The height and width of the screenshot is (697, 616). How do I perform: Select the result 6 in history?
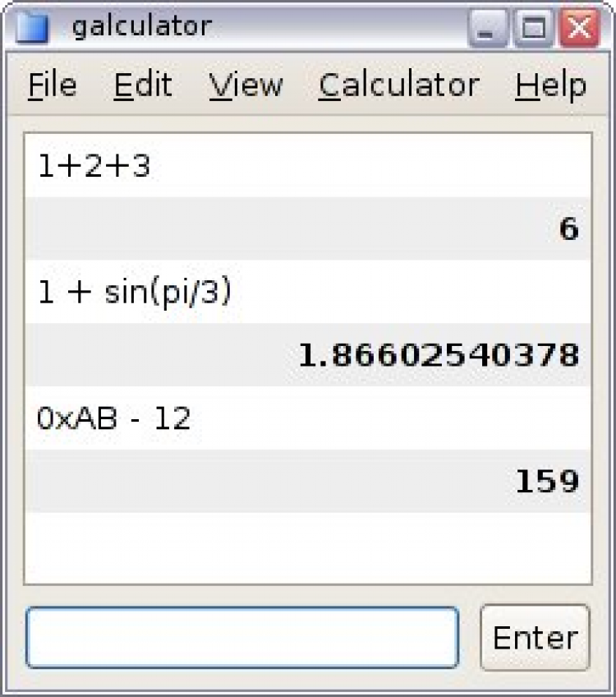[568, 229]
